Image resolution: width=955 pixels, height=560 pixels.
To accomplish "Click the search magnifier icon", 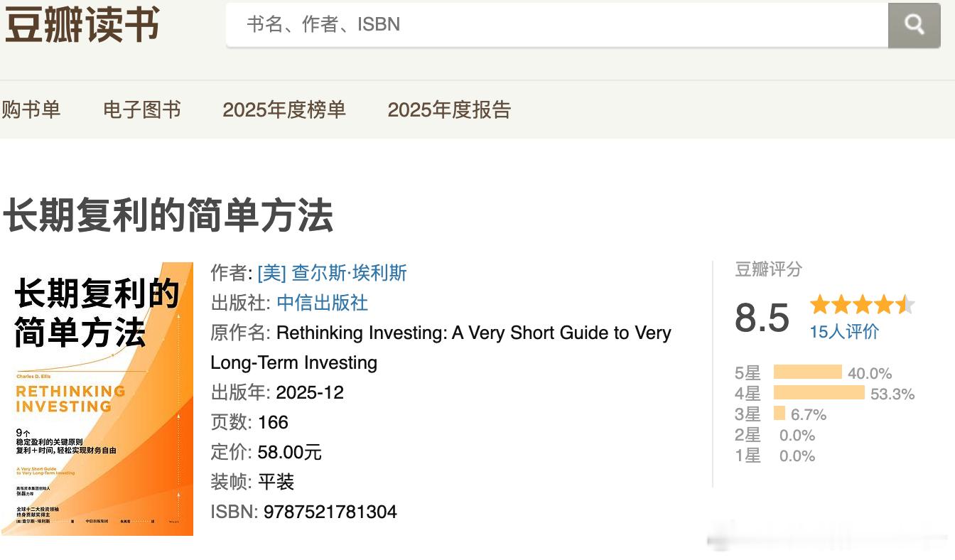I will pyautogui.click(x=914, y=25).
